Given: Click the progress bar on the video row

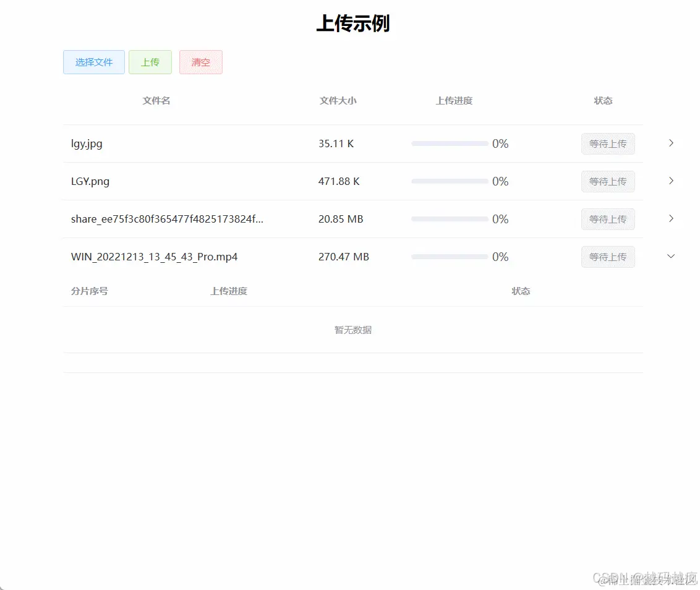Looking at the screenshot, I should click(x=450, y=257).
